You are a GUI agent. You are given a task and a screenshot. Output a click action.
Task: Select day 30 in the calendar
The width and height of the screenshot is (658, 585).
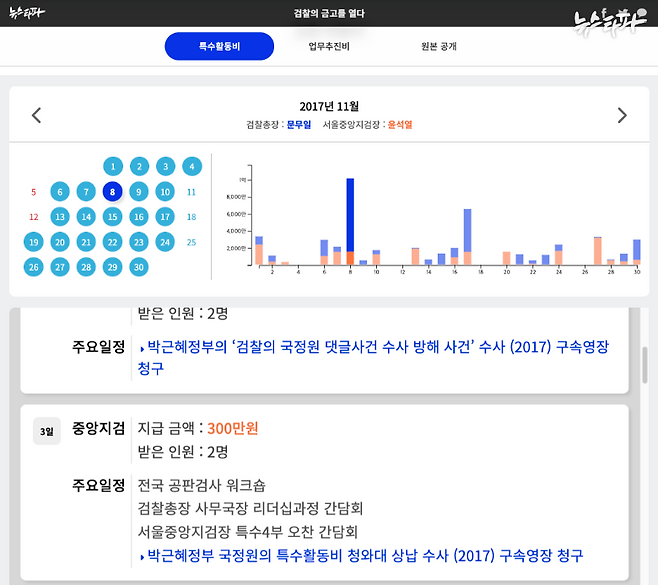click(x=138, y=267)
